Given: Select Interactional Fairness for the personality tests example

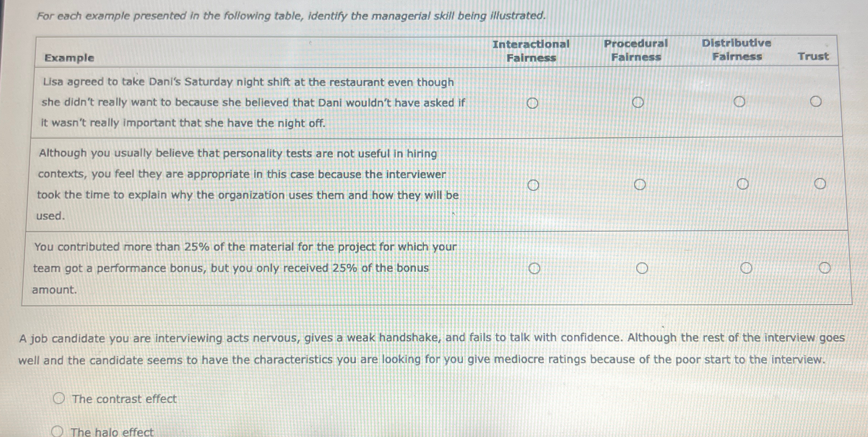Looking at the screenshot, I should click(534, 185).
